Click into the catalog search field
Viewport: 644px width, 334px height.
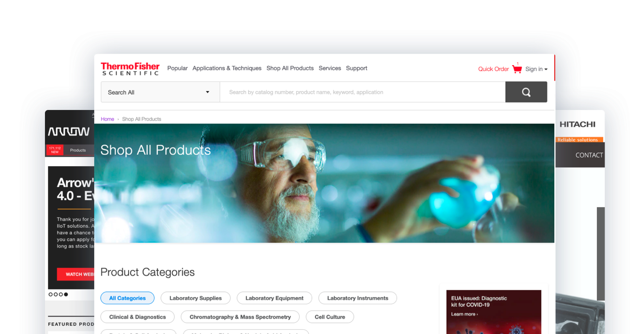362,92
